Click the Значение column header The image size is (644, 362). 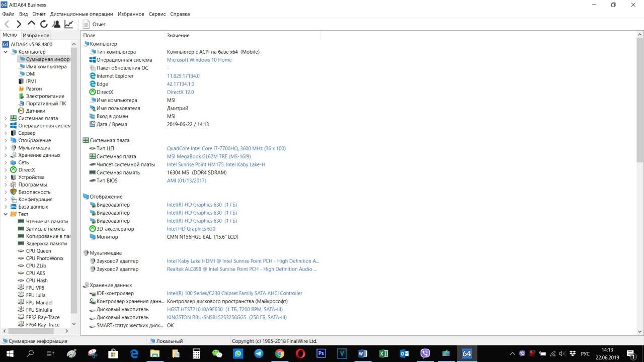click(178, 36)
